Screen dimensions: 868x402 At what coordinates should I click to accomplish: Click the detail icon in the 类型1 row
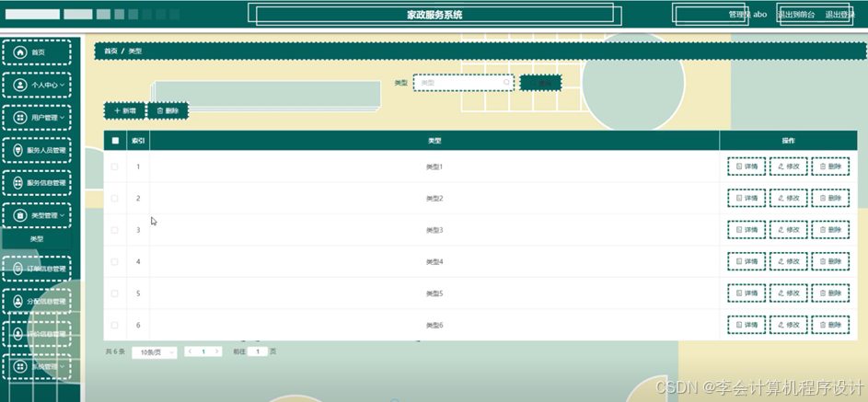point(738,167)
